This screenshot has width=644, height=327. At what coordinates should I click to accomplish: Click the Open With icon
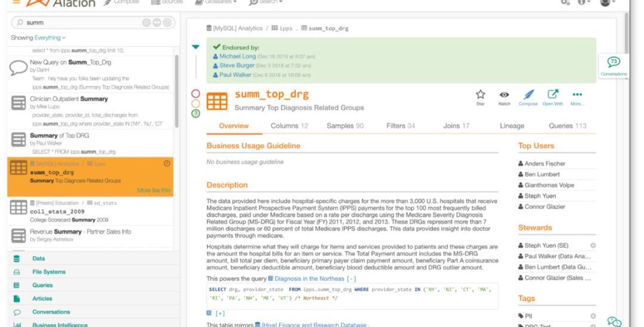[x=553, y=95]
